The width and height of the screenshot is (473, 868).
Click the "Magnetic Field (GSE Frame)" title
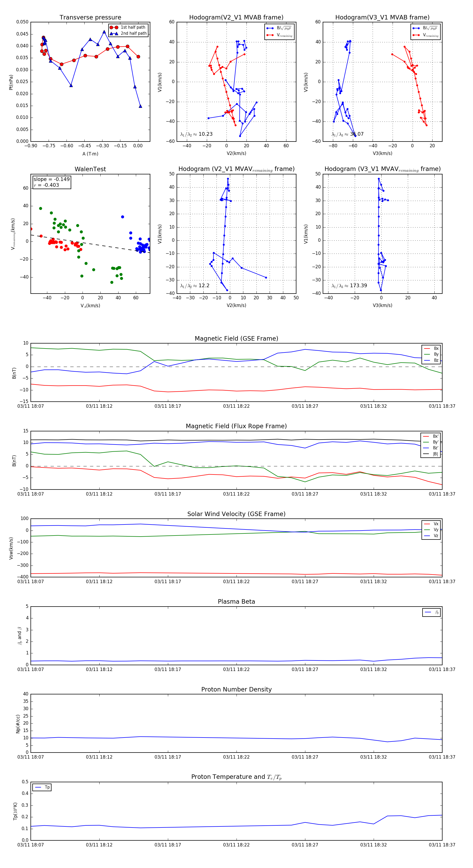236,339
